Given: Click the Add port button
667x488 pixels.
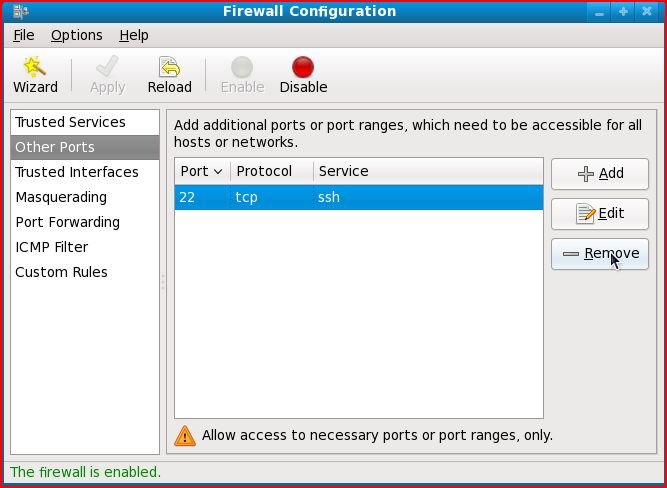Looking at the screenshot, I should (x=600, y=174).
